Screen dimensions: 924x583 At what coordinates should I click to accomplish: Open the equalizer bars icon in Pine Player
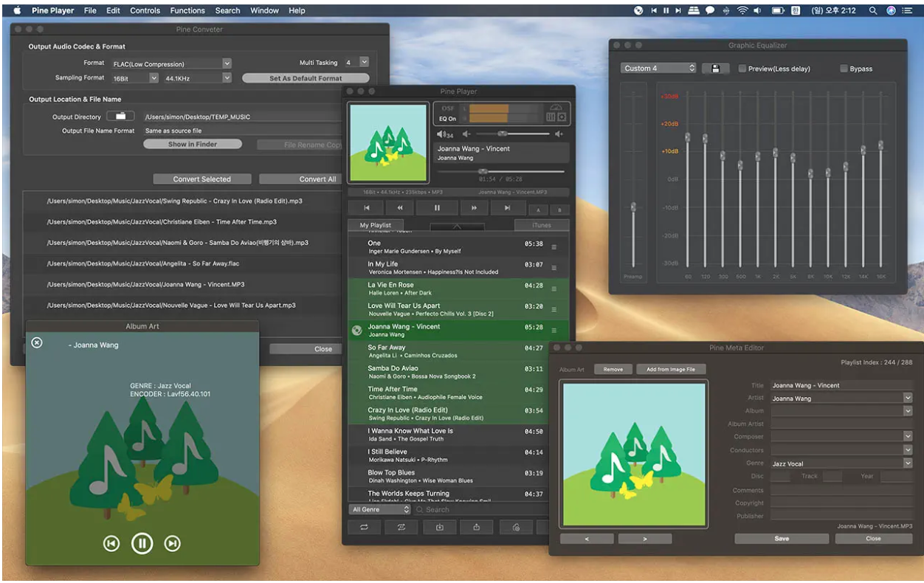tap(551, 117)
